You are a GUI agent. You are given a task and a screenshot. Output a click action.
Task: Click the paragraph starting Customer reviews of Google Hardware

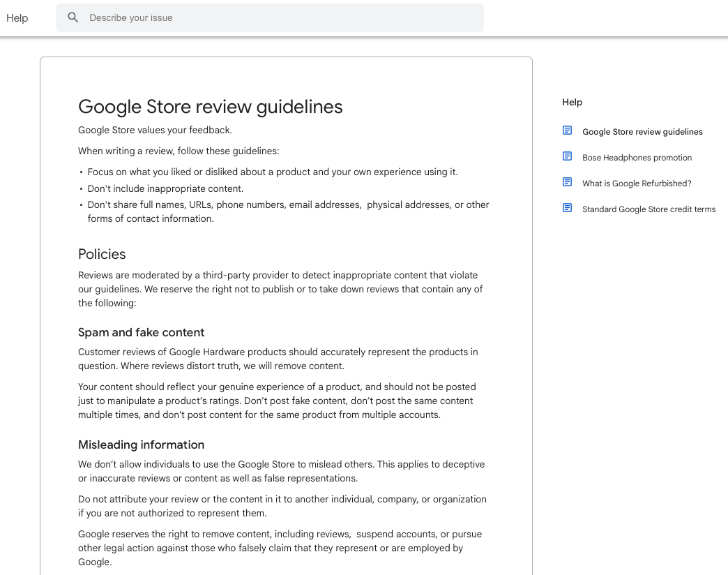point(278,359)
